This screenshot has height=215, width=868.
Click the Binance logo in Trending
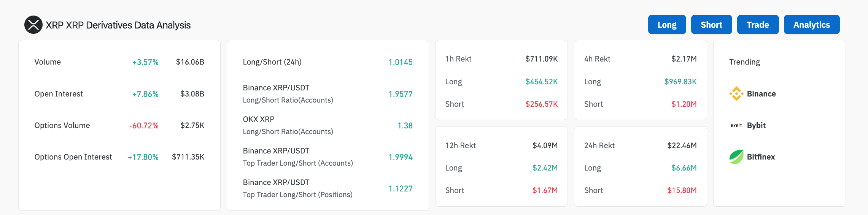(736, 94)
